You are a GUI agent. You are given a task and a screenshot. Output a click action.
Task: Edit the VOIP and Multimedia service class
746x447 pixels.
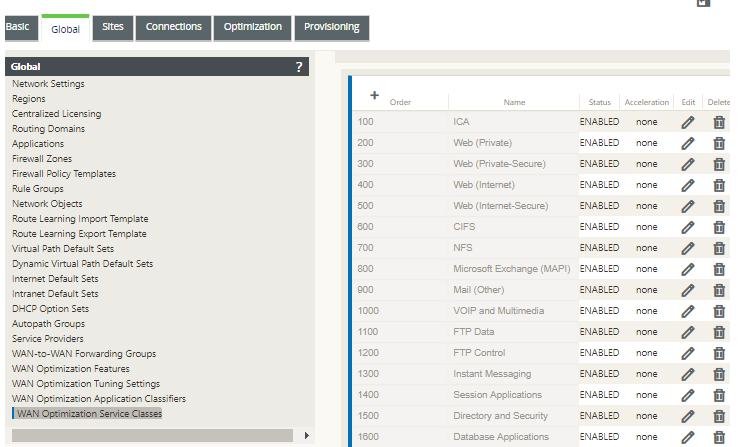(x=687, y=311)
